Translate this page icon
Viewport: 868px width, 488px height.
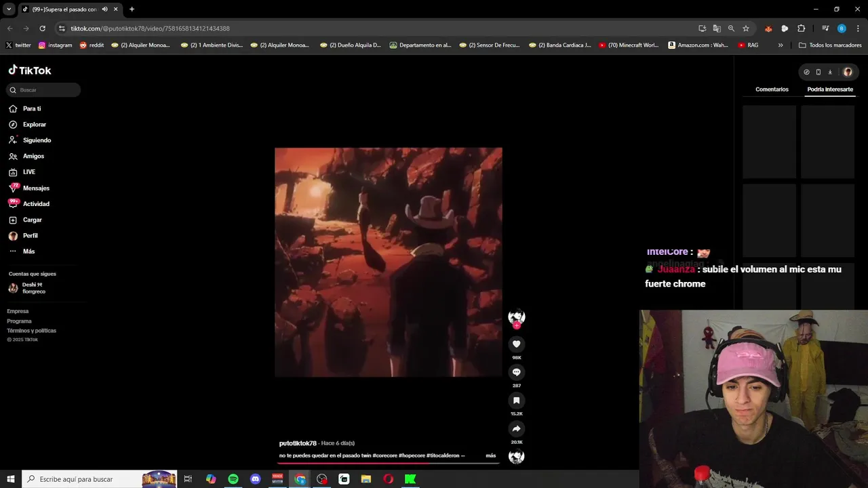[717, 28]
